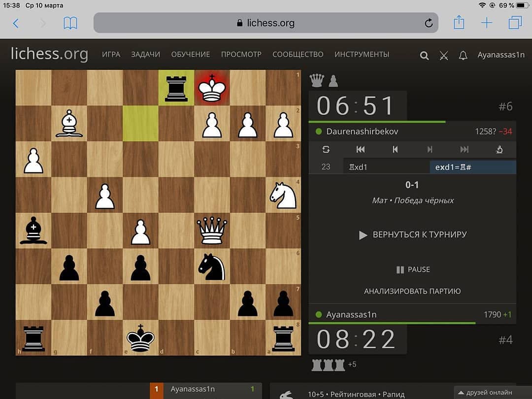Jump to first move of game
Viewport: 532px width, 399px height.
click(x=361, y=150)
